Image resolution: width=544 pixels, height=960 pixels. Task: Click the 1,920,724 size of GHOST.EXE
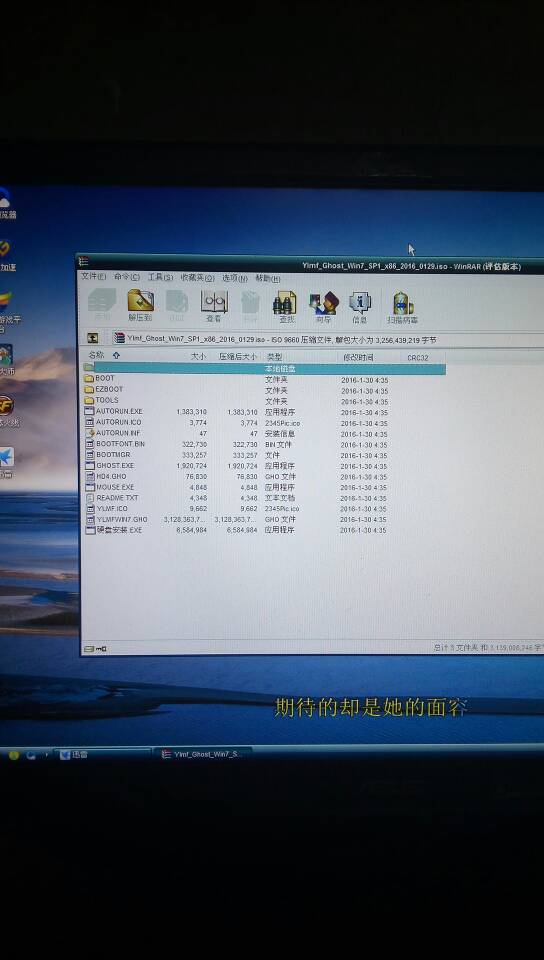point(191,466)
